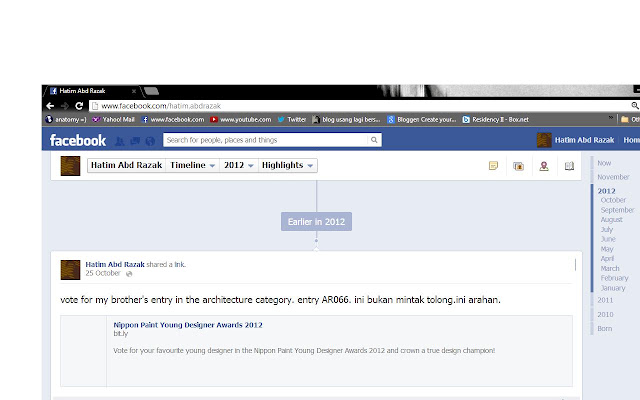Open the Timeline dropdown
Image resolution: width=640 pixels, height=400 pixels.
(192, 165)
